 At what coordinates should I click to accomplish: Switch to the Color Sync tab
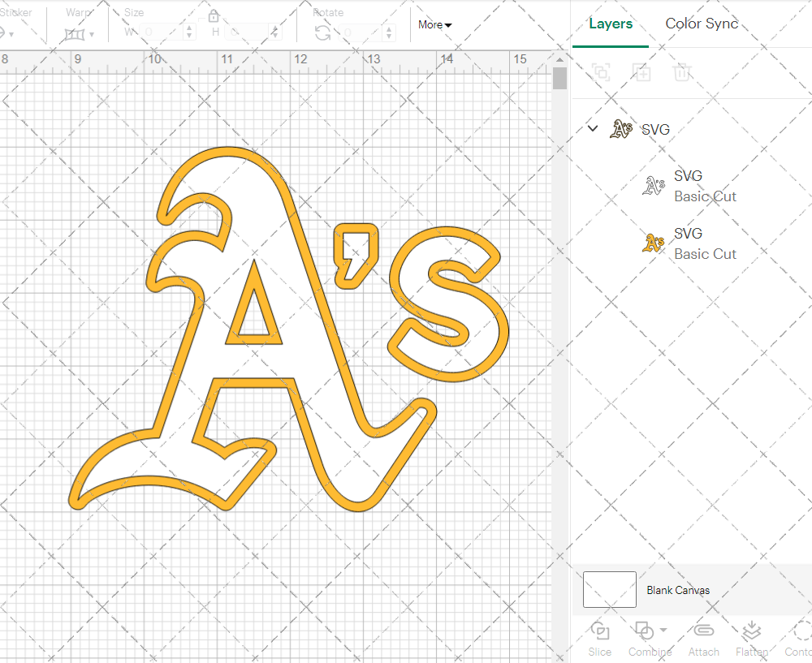pos(702,24)
